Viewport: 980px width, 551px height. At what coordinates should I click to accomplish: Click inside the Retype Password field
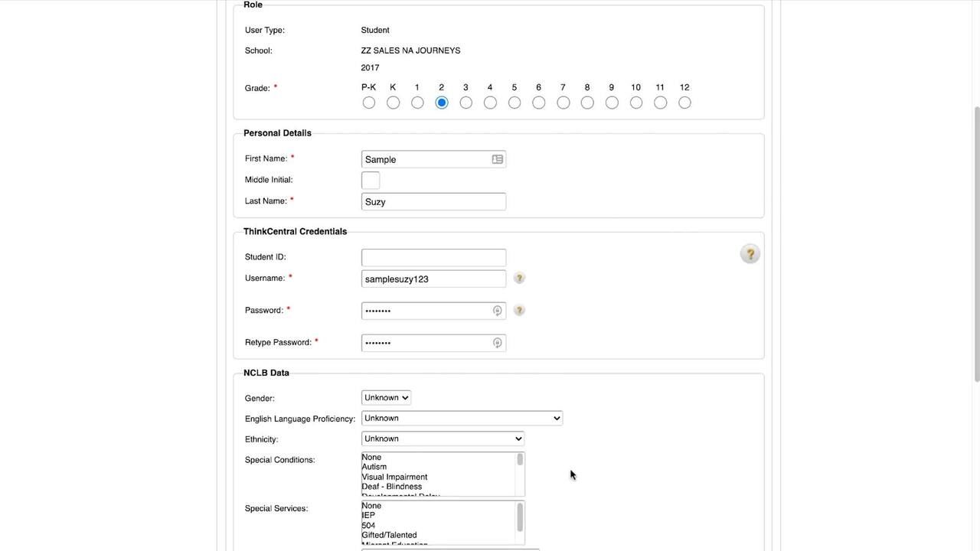coord(433,343)
